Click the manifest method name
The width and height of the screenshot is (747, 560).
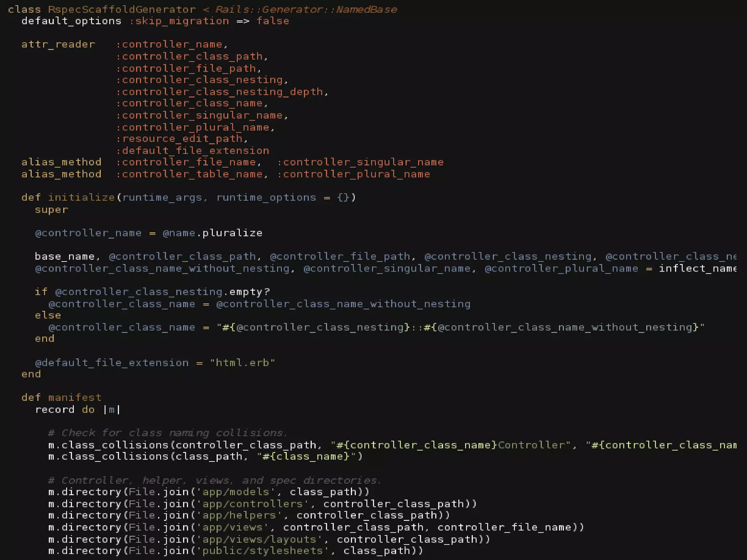pyautogui.click(x=75, y=398)
